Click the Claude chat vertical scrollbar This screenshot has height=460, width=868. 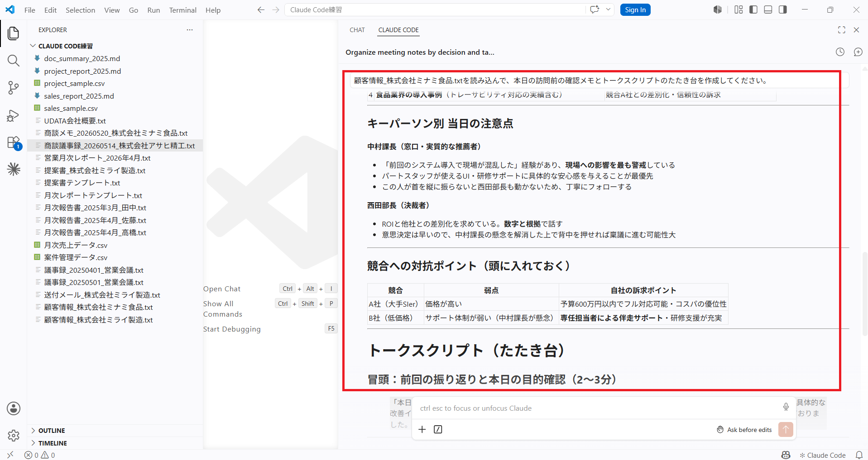point(865,294)
